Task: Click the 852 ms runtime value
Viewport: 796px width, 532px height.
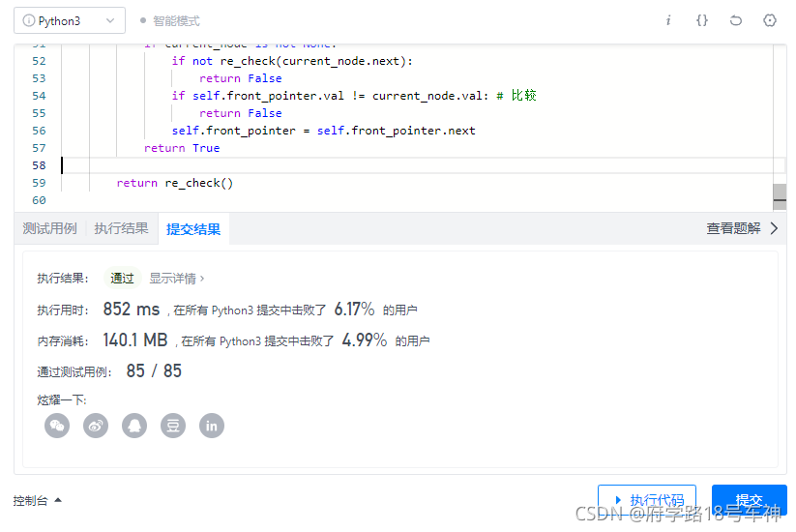Action: (132, 310)
